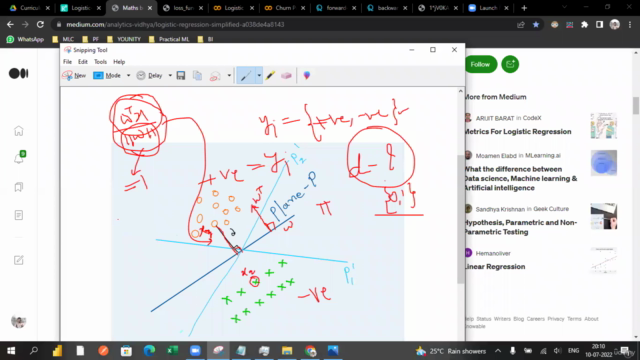Switch to the backward browser tab
The height and width of the screenshot is (360, 640).
(x=387, y=8)
